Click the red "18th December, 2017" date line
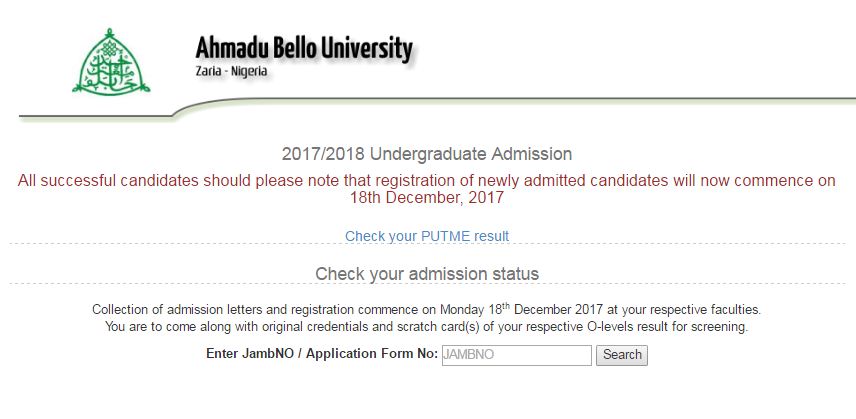The width and height of the screenshot is (856, 419). [426, 198]
